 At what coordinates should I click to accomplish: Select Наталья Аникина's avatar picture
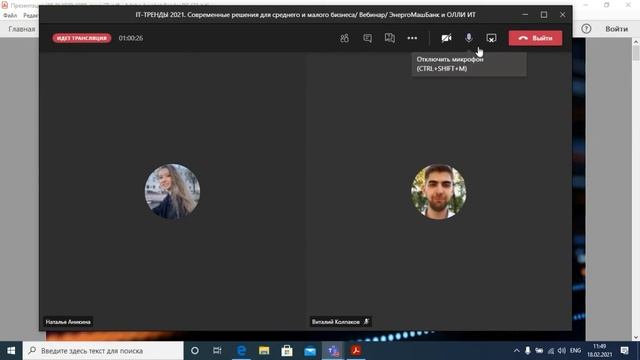tap(172, 191)
